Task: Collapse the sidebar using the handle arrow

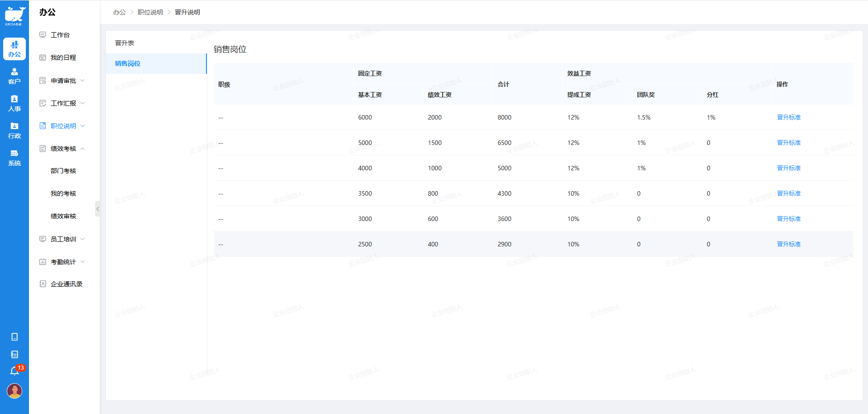Action: (x=97, y=209)
